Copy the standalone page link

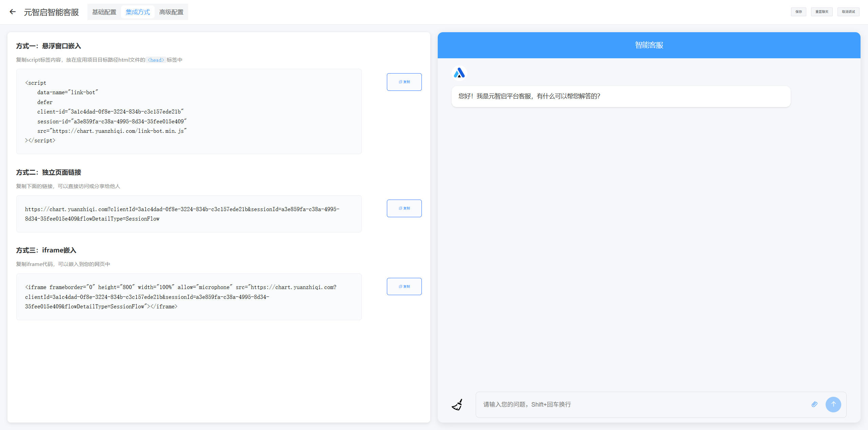404,208
